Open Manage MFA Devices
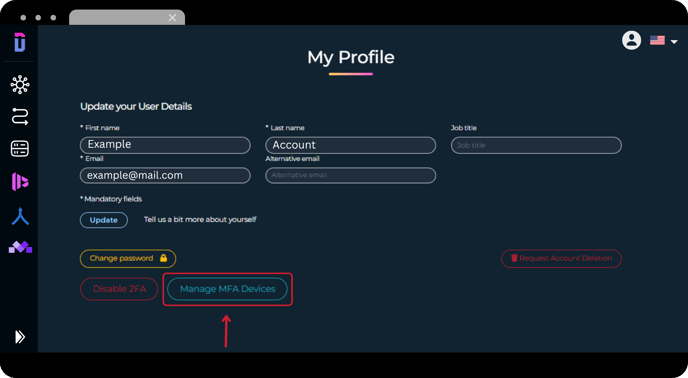The image size is (688, 378). tap(227, 289)
